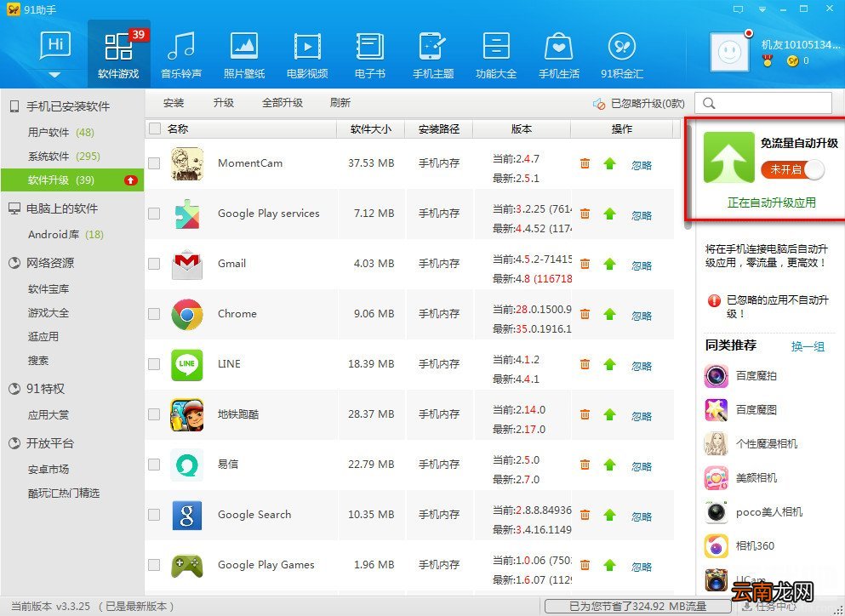The width and height of the screenshot is (845, 616).
Task: Click the trash icon for MomentCam
Action: pyautogui.click(x=585, y=163)
